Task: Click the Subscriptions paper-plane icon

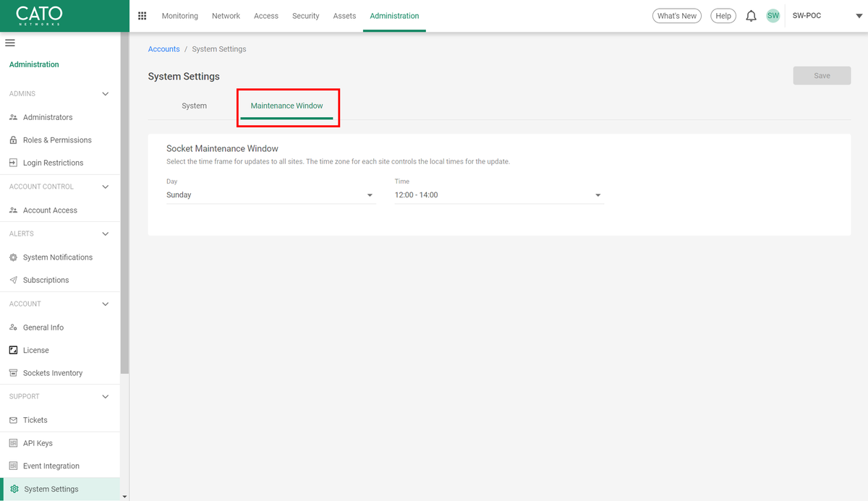Action: (13, 280)
